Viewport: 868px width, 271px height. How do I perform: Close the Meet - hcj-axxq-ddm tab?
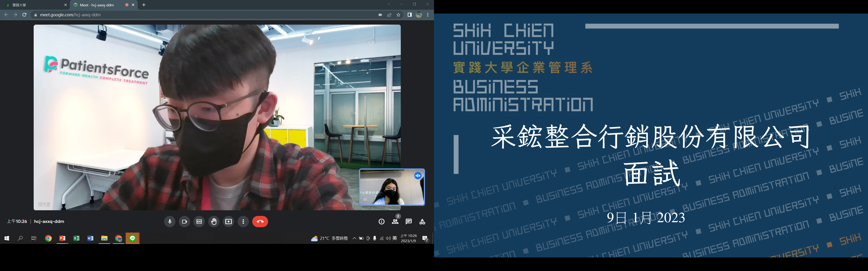click(x=133, y=5)
